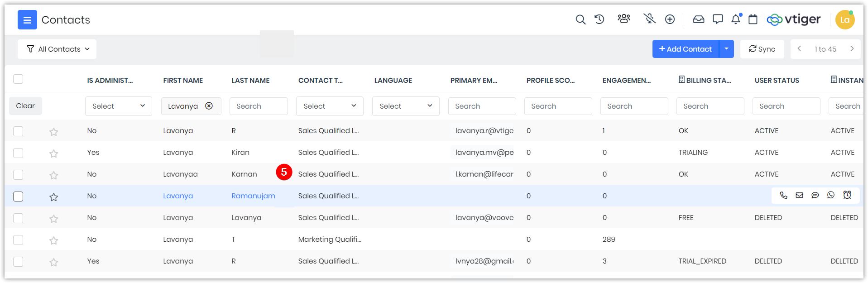Open the calendar icon in header
The width and height of the screenshot is (868, 283).
tap(753, 19)
